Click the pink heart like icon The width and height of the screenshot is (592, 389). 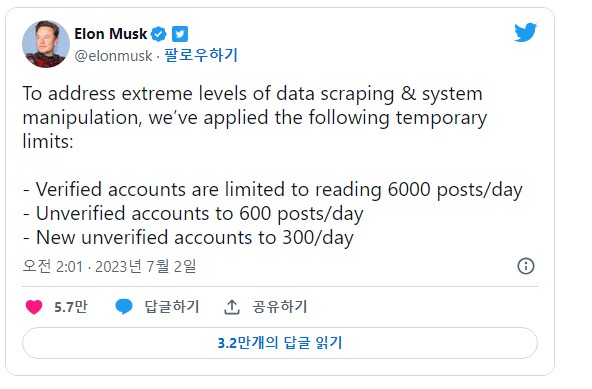(34, 307)
